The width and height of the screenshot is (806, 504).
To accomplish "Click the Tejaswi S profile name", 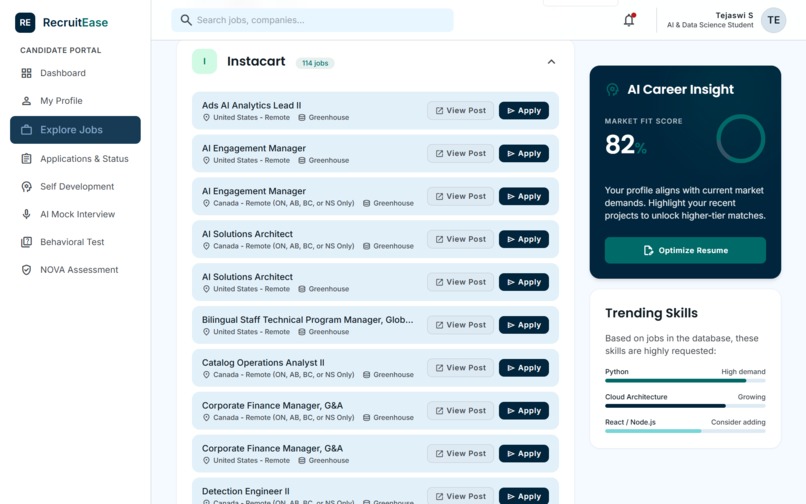I will [734, 15].
